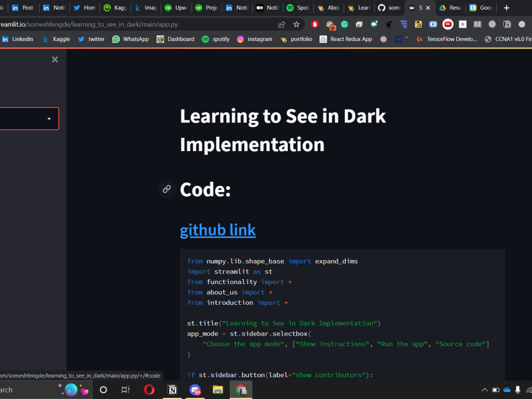Open the tab-windows extension icon
This screenshot has height=399, width=532.
pos(359,24)
